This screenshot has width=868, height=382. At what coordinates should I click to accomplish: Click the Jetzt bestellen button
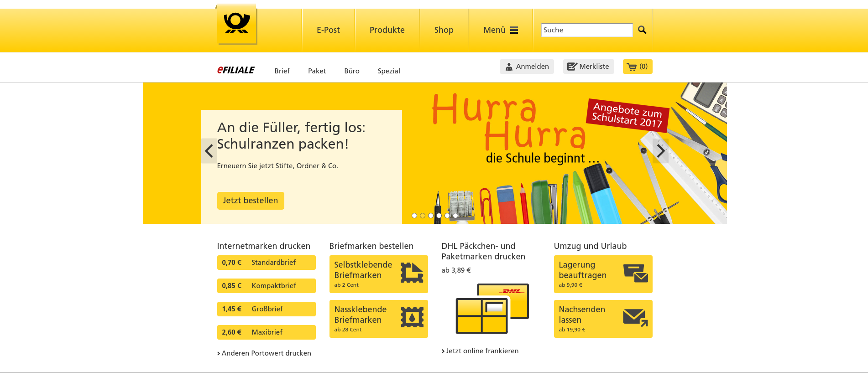(x=251, y=201)
